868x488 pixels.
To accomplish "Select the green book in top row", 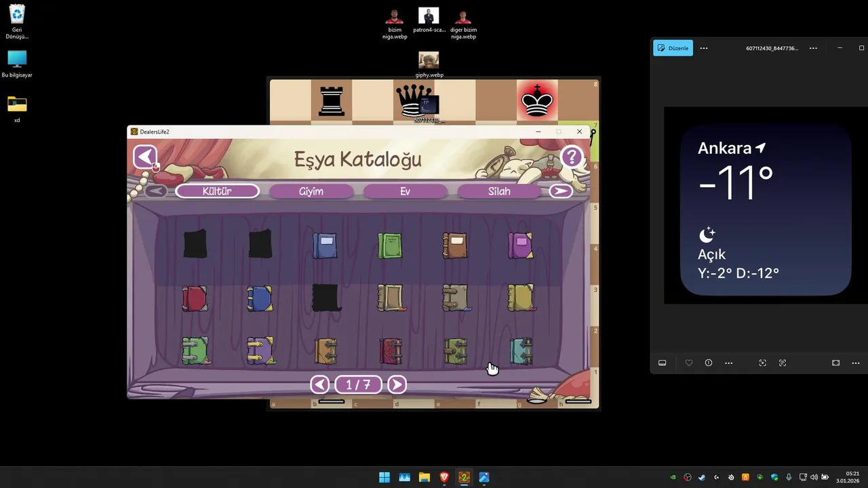I will tap(390, 245).
